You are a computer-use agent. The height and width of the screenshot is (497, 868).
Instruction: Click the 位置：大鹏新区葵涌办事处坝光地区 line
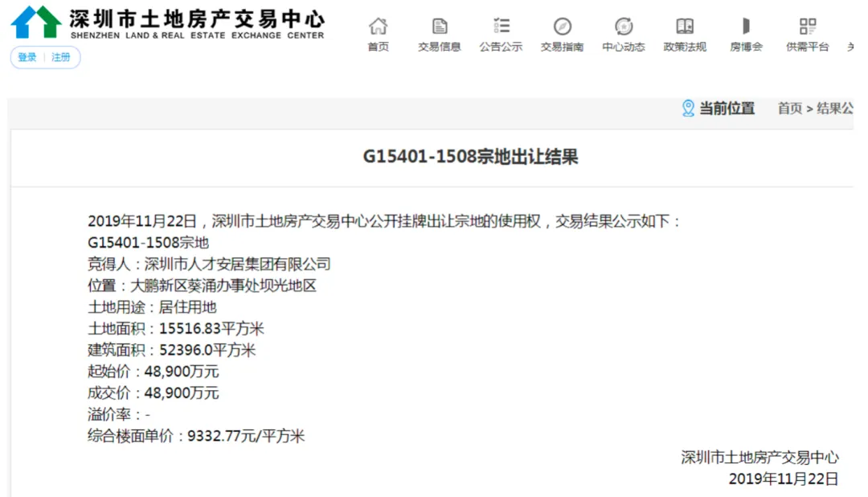[x=202, y=286]
